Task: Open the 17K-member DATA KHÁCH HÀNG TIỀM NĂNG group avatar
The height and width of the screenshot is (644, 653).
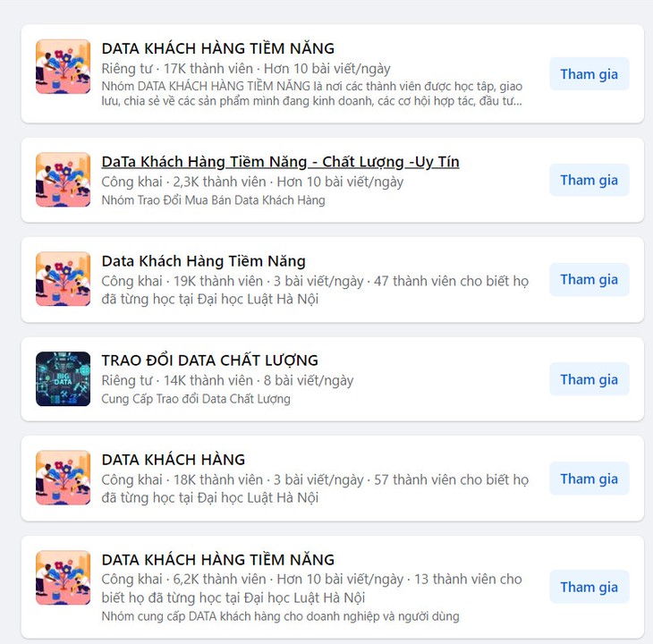Action: pyautogui.click(x=63, y=66)
